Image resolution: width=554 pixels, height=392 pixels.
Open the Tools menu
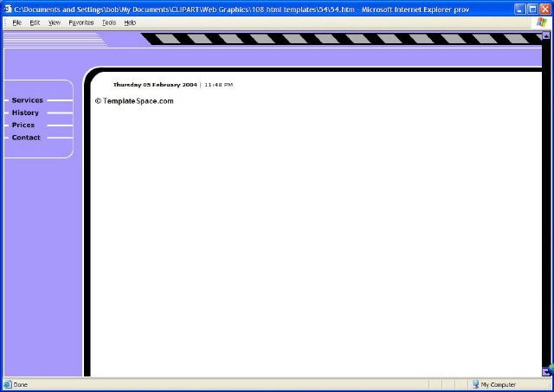108,22
